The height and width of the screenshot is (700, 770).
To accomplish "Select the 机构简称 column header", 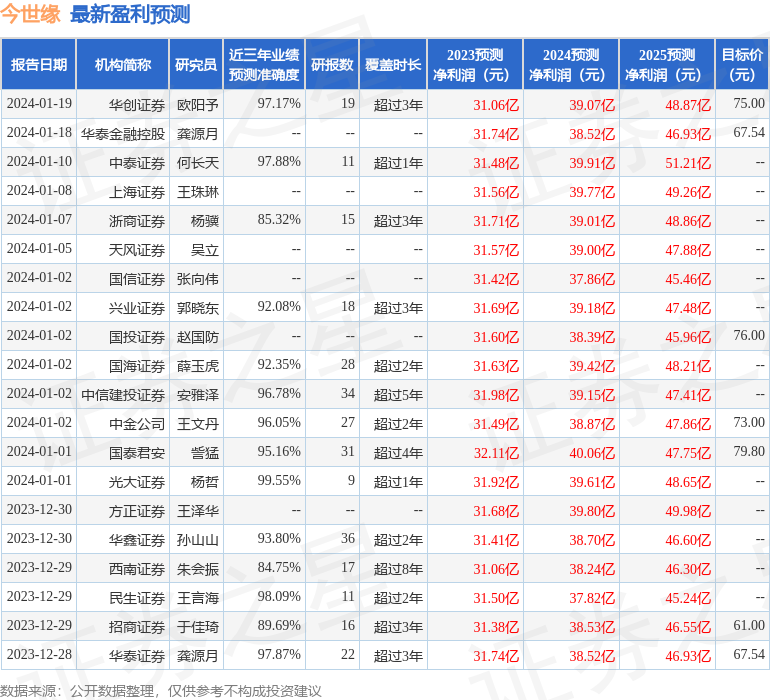I will (x=123, y=64).
